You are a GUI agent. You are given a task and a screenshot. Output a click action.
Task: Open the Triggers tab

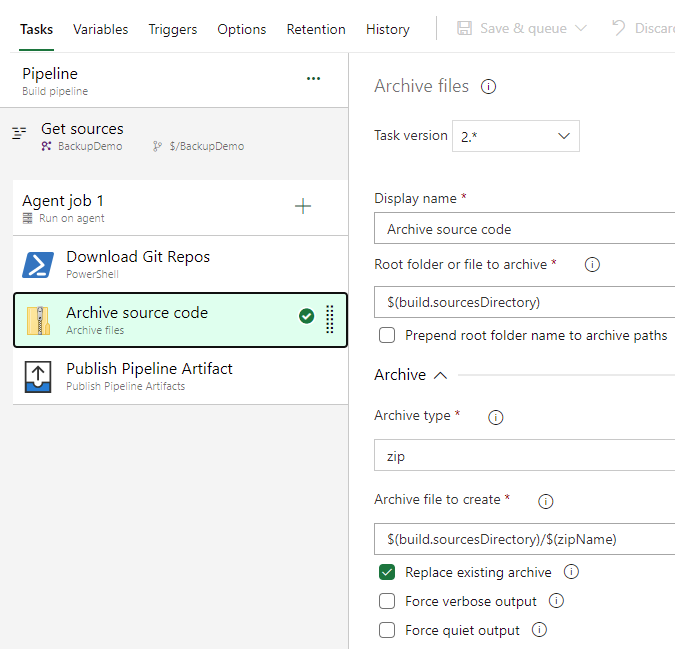point(173,29)
